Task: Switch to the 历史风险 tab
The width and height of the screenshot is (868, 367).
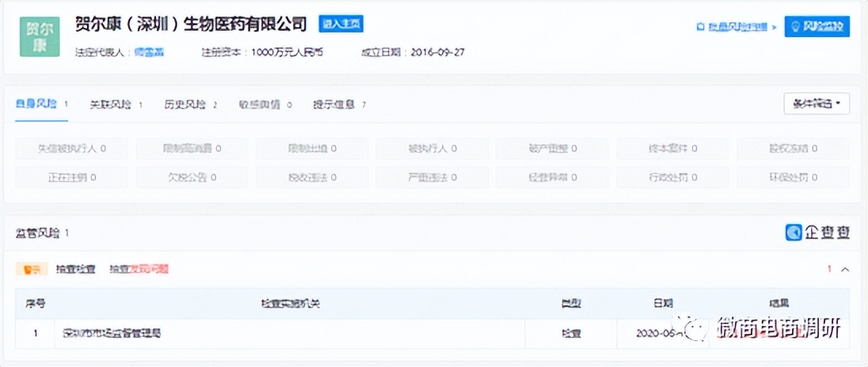Action: 191,104
